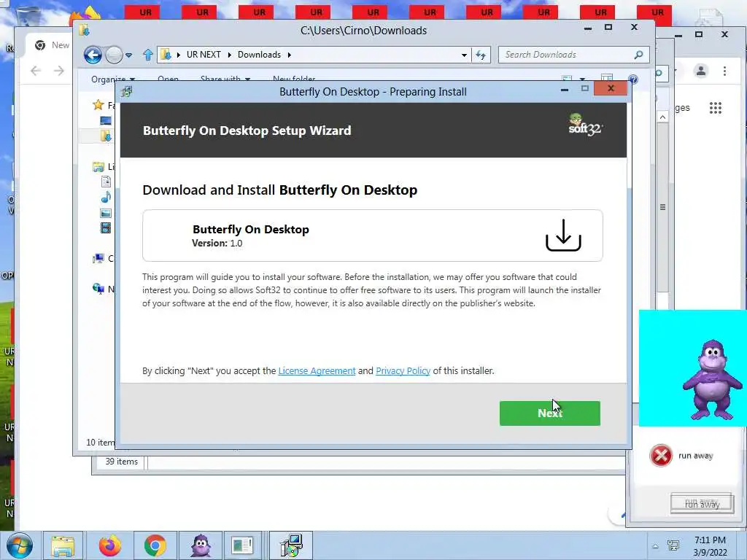
Task: Open the Chrome three-dot menu
Action: (724, 71)
